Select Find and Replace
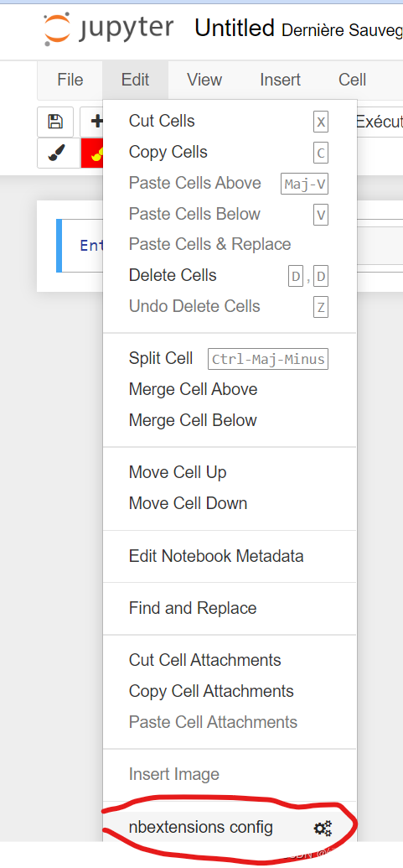 [230, 608]
